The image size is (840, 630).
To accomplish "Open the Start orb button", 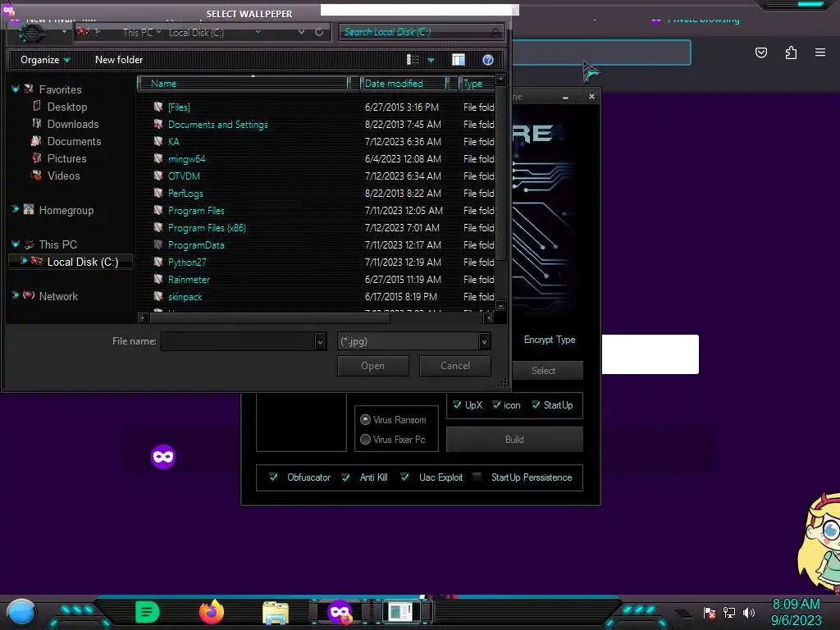I will pyautogui.click(x=21, y=612).
